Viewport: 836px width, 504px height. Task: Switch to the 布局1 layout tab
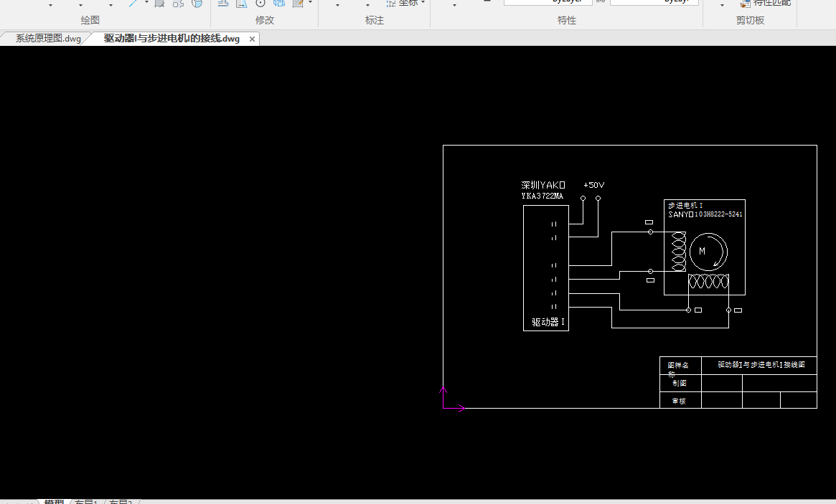[86, 501]
